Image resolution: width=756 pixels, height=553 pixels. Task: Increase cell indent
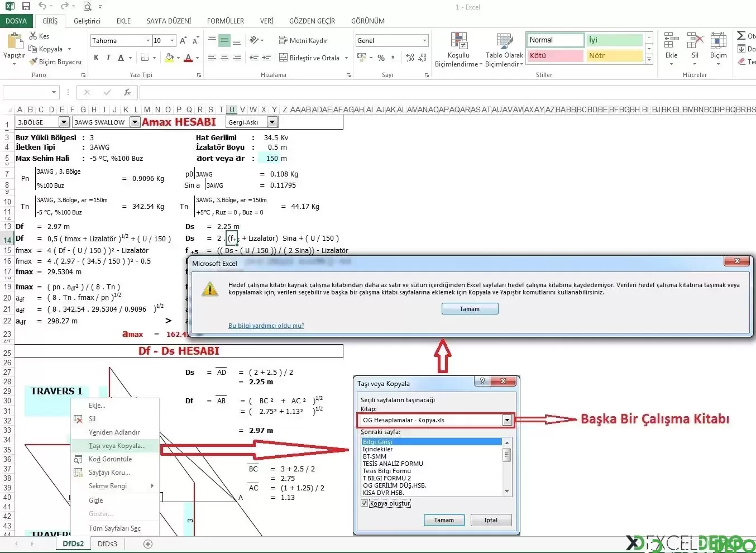pyautogui.click(x=266, y=58)
